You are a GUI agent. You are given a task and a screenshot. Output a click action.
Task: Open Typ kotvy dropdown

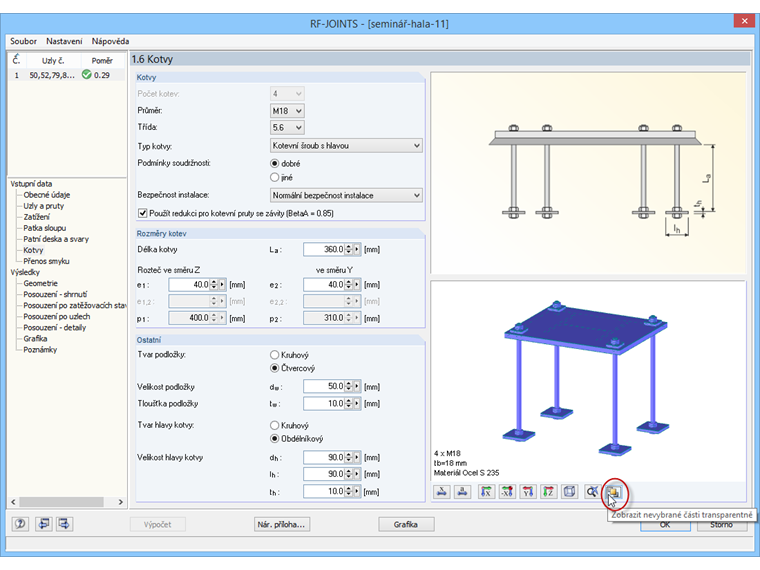(346, 145)
